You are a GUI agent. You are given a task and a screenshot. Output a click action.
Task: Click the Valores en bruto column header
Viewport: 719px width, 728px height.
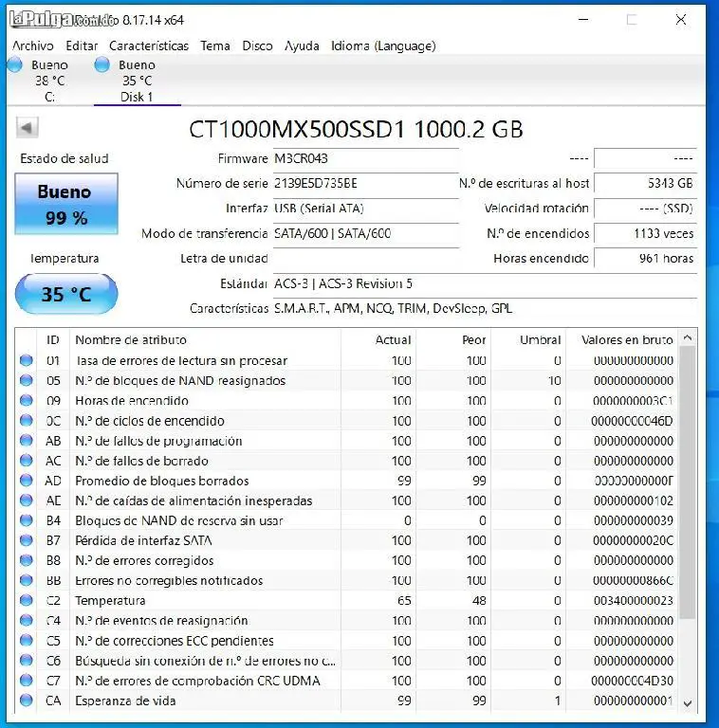point(622,340)
